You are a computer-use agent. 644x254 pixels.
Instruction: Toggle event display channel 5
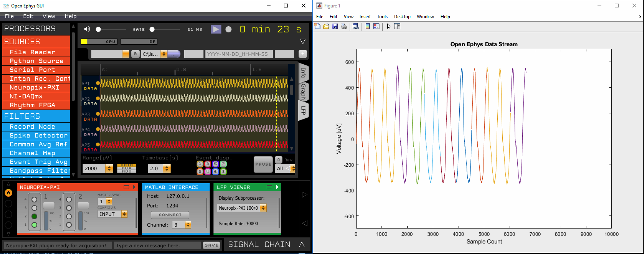[215, 164]
